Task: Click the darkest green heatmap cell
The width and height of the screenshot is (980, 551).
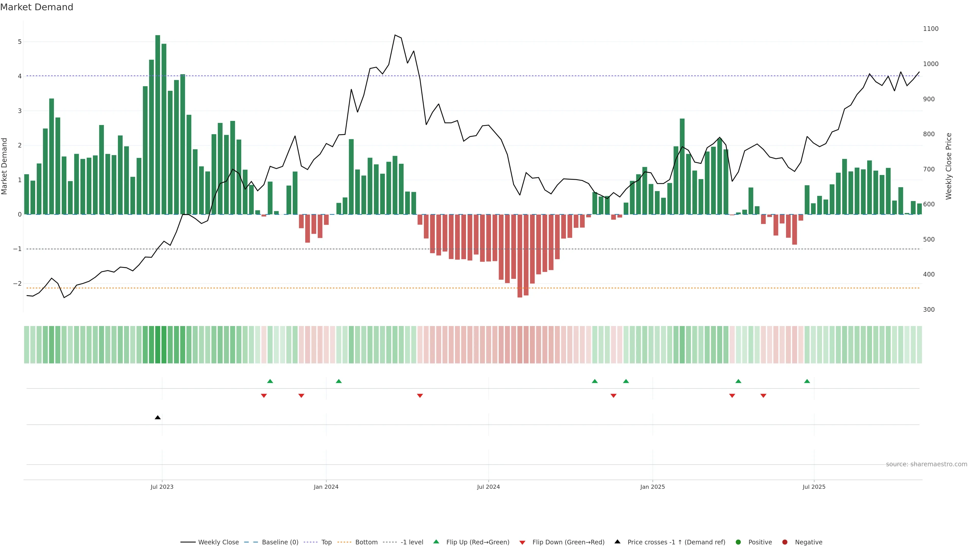Action: coord(157,345)
